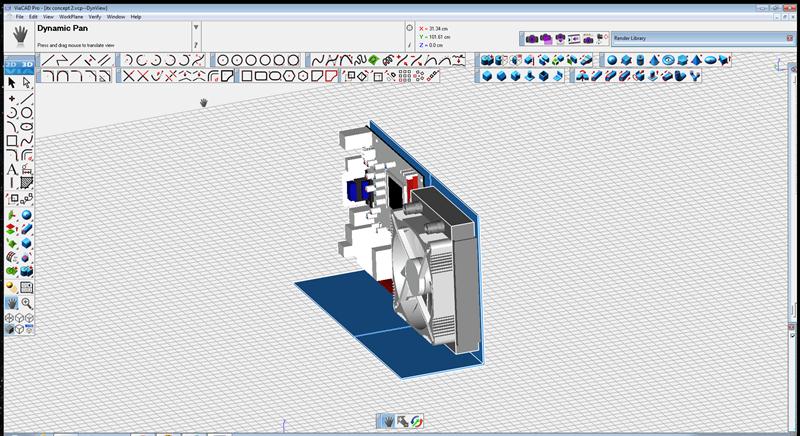Pick the Ellipse tool in left palette
This screenshot has width=800, height=436.
[27, 126]
